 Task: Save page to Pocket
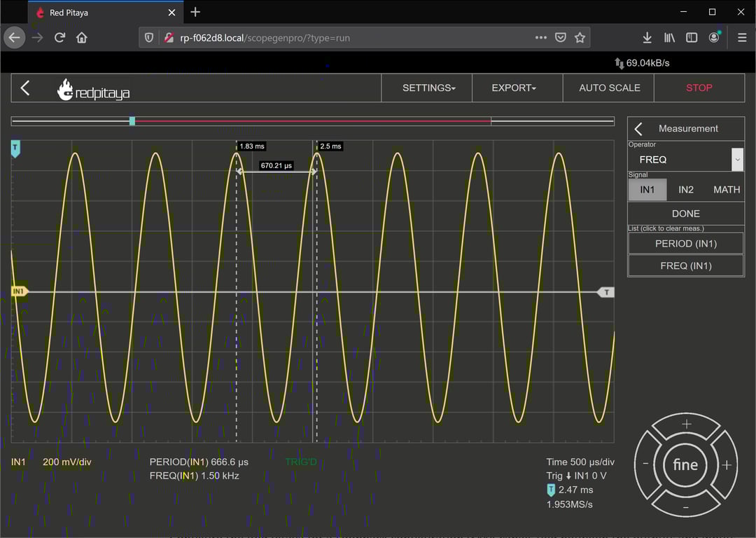[560, 38]
